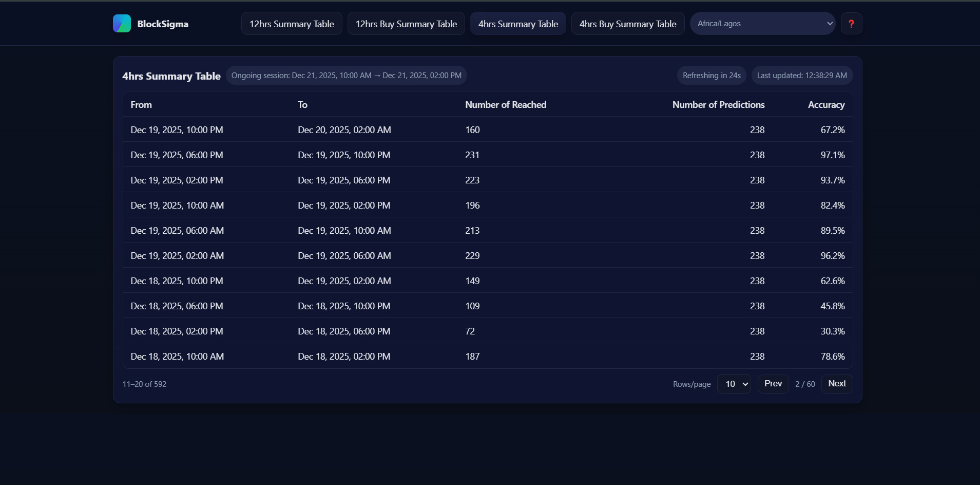This screenshot has height=485, width=980.
Task: Click accuracy value 93.7%
Action: [833, 180]
